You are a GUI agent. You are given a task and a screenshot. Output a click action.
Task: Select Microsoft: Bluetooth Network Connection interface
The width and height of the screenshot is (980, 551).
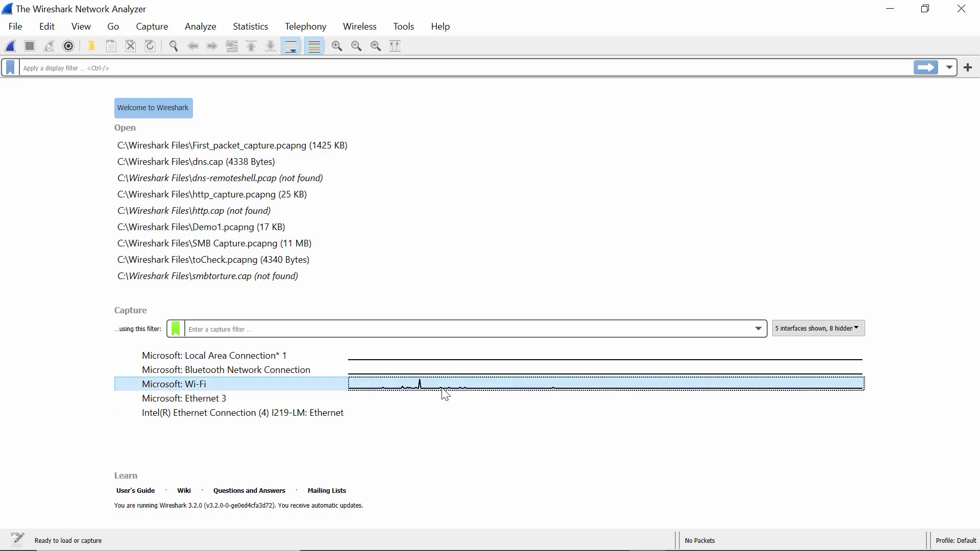click(x=226, y=370)
